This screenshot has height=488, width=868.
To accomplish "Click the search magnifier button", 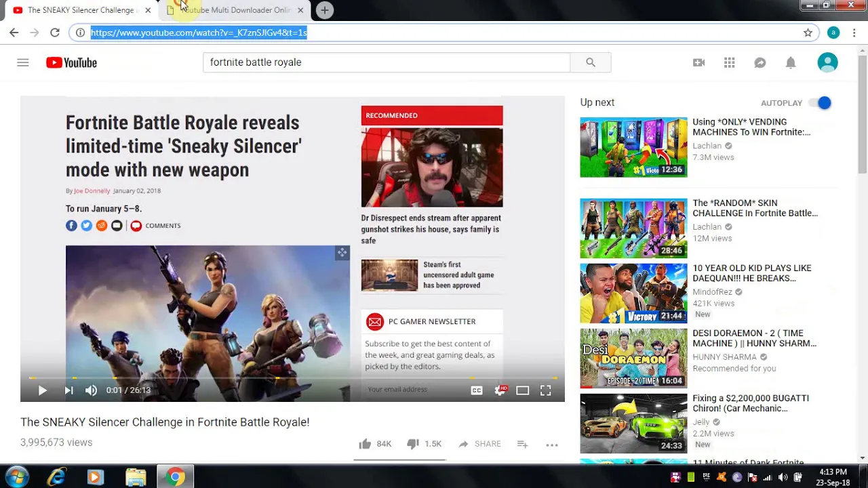I will [591, 62].
